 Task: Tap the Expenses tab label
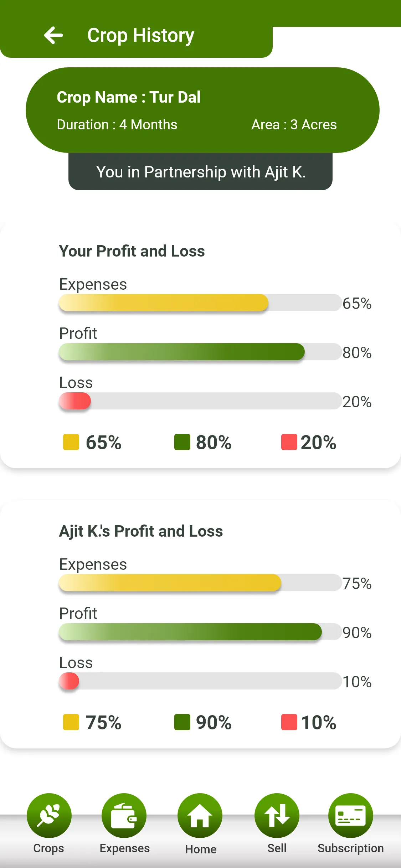[125, 848]
